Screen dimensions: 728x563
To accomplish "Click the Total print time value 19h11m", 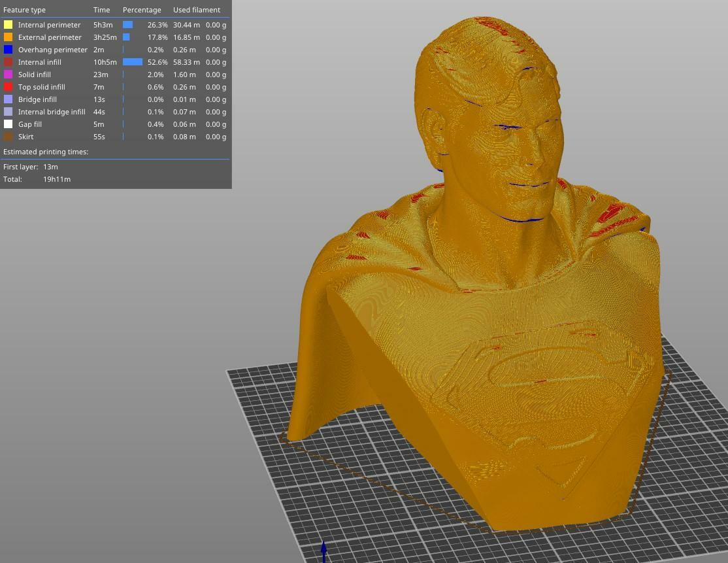I will click(x=57, y=179).
